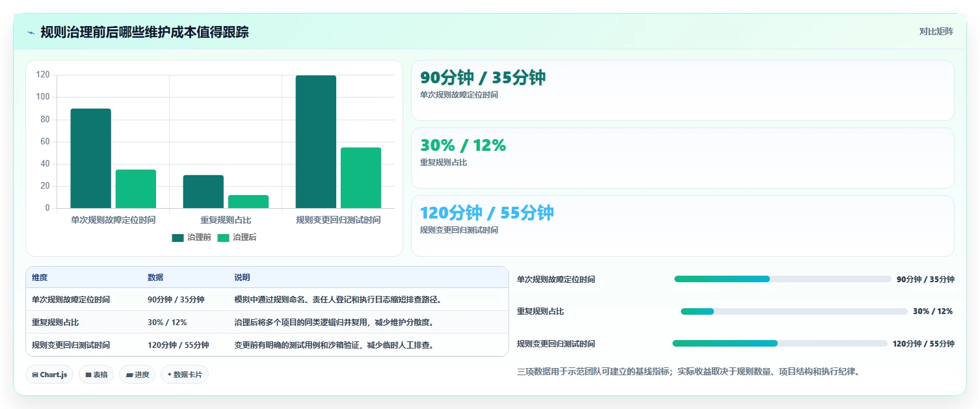Click the 说明 column header

[243, 278]
